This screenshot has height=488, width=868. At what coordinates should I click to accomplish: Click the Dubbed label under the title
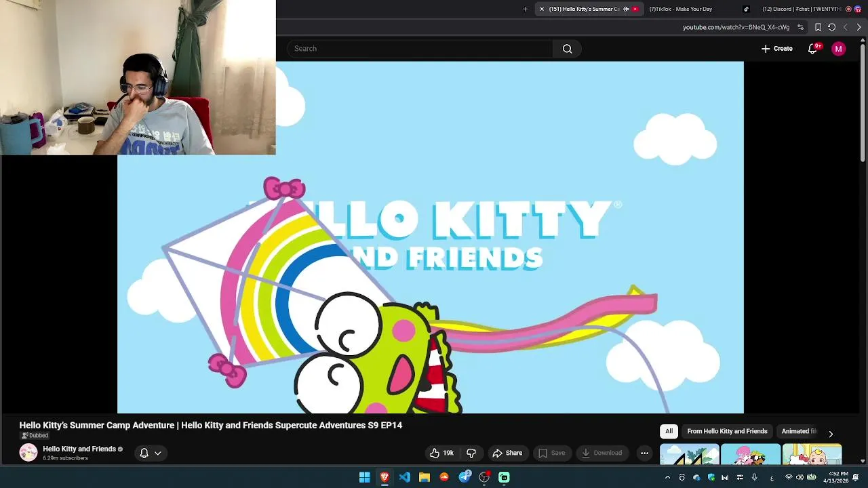(x=34, y=435)
